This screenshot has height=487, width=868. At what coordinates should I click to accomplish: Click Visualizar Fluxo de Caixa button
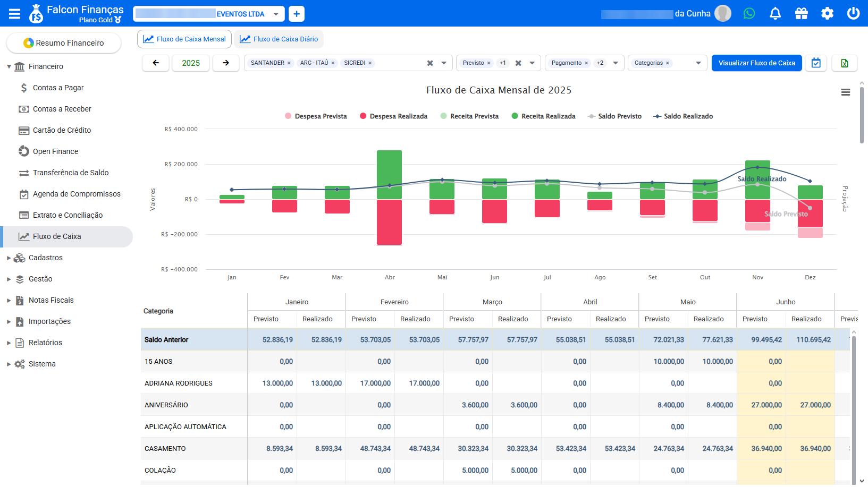(x=757, y=63)
